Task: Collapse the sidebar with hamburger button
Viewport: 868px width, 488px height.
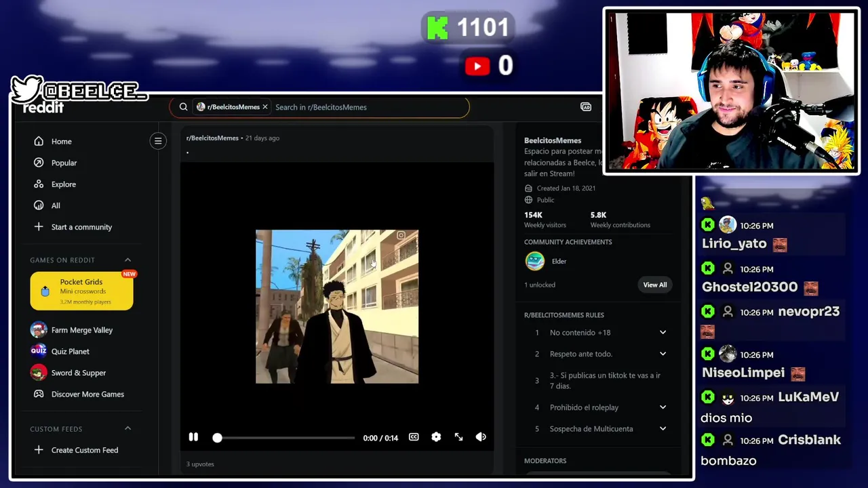Action: coord(158,141)
